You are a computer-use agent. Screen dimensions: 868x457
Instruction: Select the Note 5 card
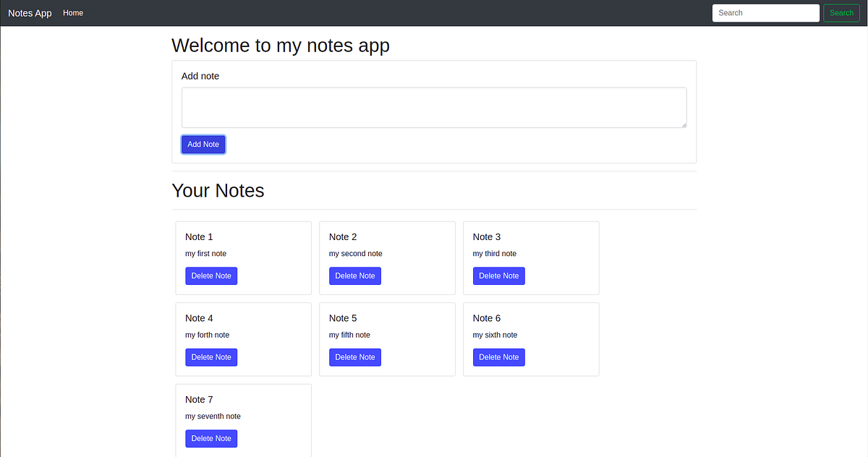(387, 339)
